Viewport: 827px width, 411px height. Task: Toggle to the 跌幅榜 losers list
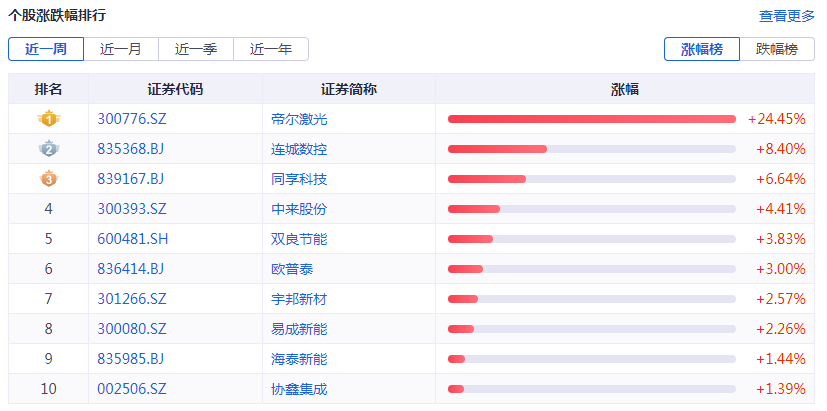pos(777,49)
